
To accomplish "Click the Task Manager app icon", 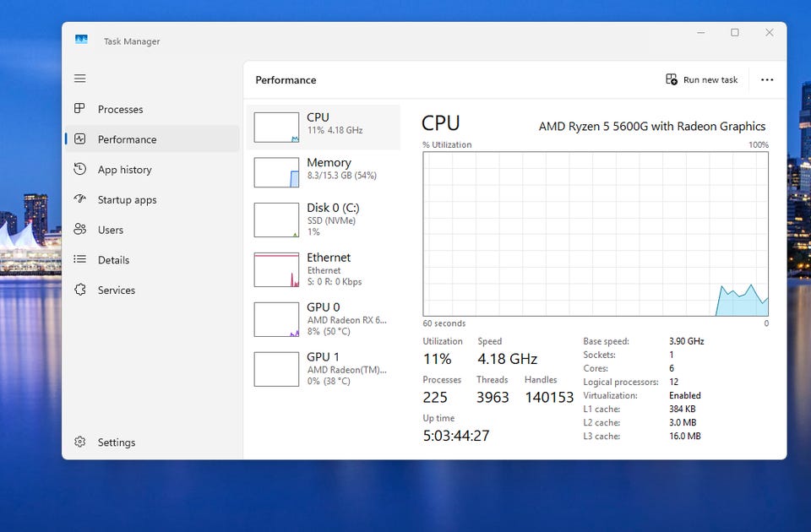I will click(x=81, y=40).
